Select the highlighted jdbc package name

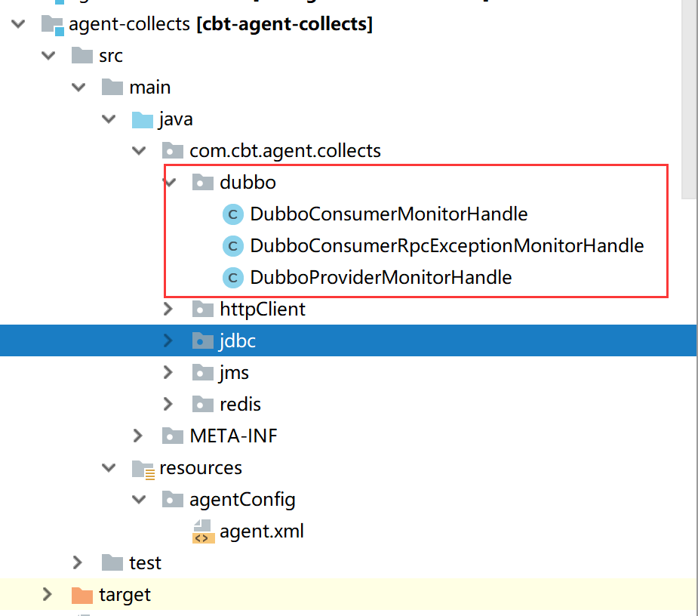[238, 341]
